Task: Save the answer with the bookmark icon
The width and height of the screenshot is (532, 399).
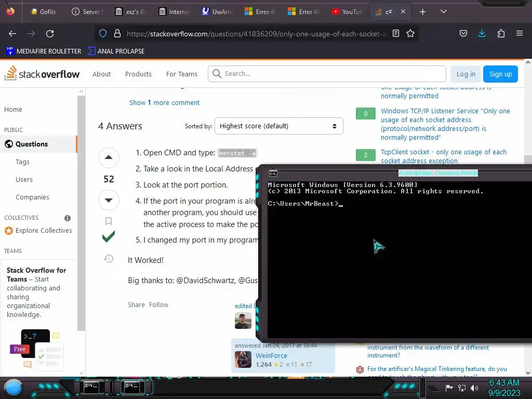Action: 109,221
